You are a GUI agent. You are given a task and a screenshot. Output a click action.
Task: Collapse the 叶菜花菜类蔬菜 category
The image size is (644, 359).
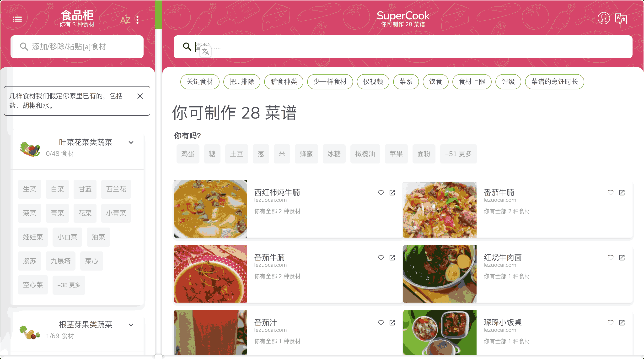tap(131, 142)
